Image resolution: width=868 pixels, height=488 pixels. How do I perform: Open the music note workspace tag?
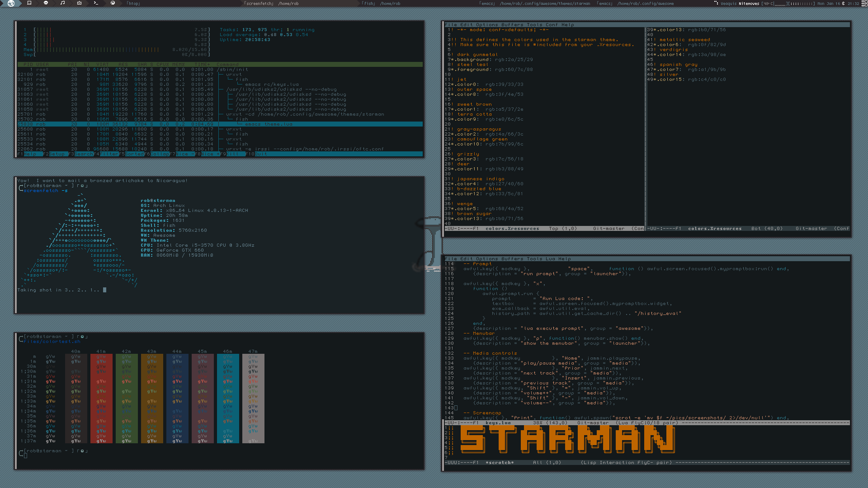tap(62, 3)
